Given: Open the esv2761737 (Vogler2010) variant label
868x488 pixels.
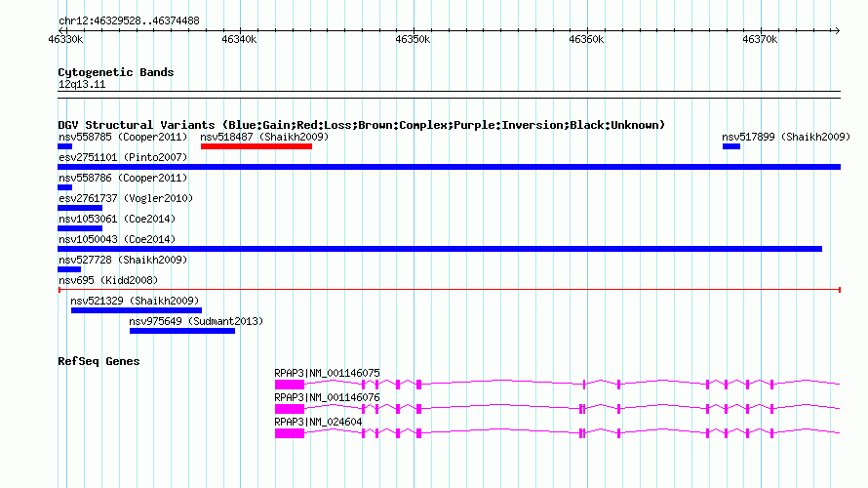Looking at the screenshot, I should 126,198.
